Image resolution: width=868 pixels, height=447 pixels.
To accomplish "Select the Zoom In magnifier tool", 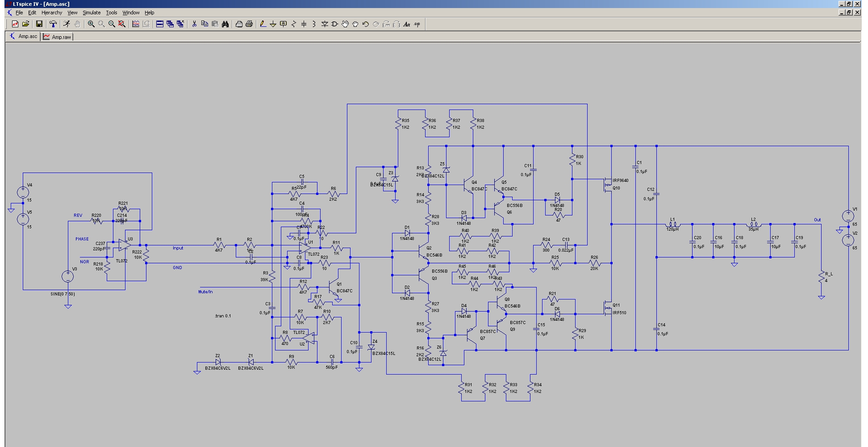I will pos(91,24).
